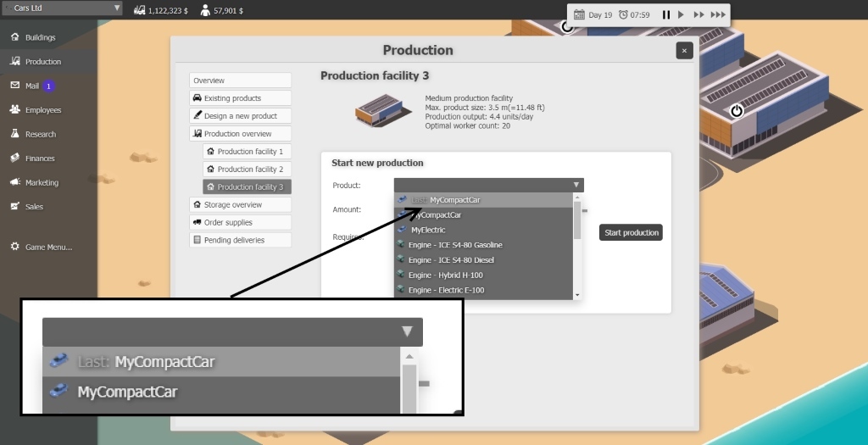Set the game to triple fast-forward speed

718,15
